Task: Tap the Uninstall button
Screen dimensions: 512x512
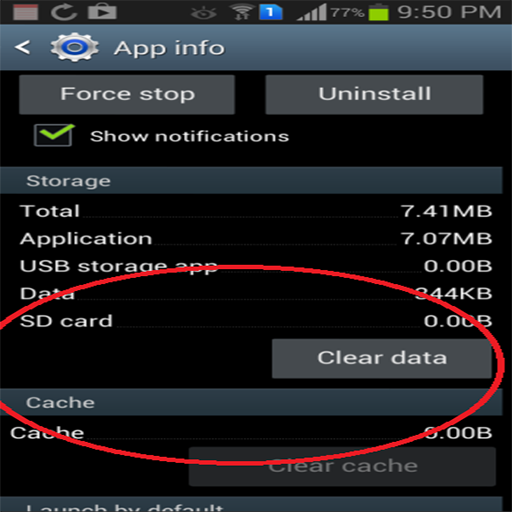Action: coord(374,94)
